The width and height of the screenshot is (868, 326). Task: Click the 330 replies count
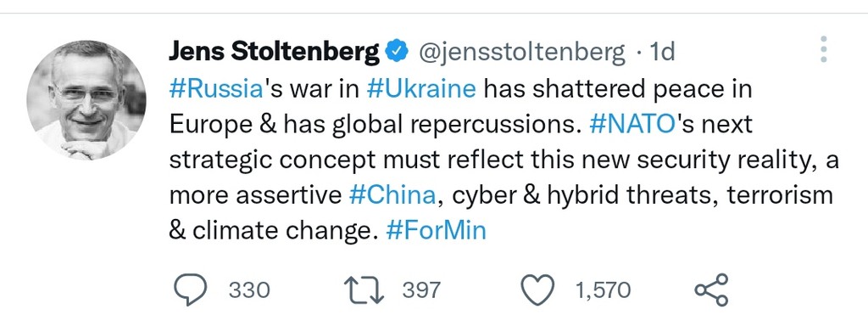coord(249,290)
